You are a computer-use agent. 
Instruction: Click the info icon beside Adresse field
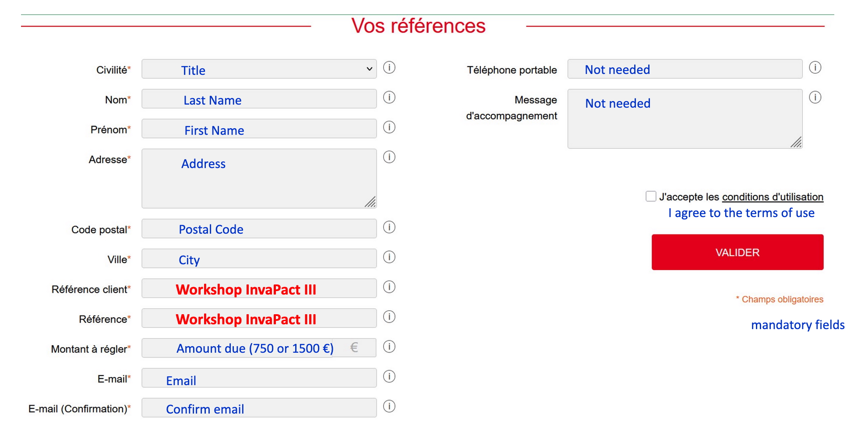(x=389, y=157)
